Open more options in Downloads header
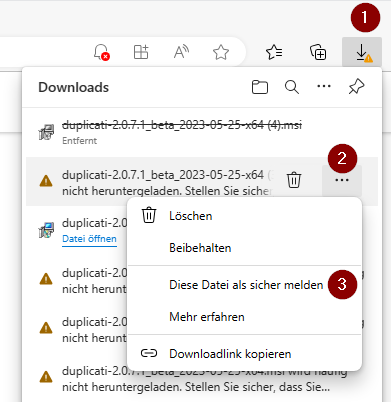The width and height of the screenshot is (391, 402). click(x=324, y=87)
